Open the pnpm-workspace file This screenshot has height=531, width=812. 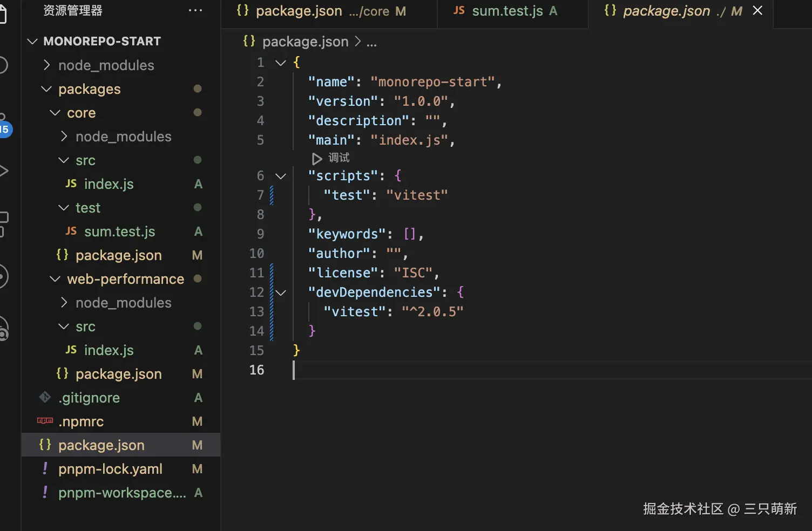point(121,493)
